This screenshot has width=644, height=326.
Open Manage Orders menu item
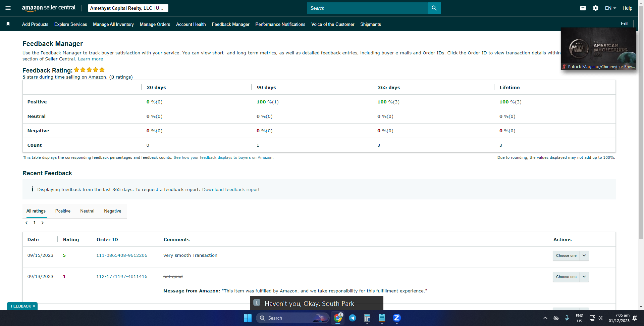click(x=155, y=24)
